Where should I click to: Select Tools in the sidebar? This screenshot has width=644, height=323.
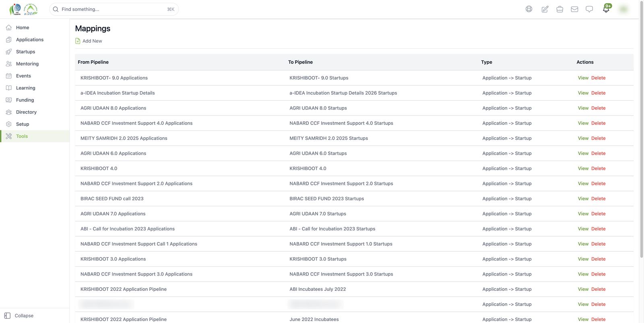click(35, 136)
